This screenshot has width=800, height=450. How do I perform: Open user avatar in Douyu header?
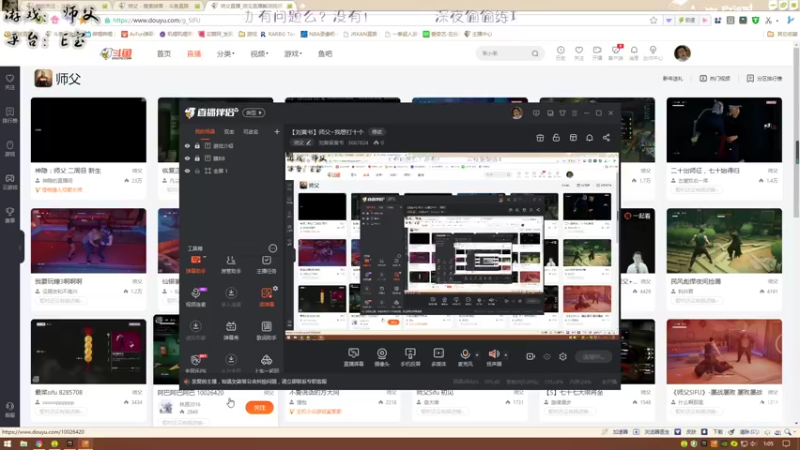(x=682, y=53)
